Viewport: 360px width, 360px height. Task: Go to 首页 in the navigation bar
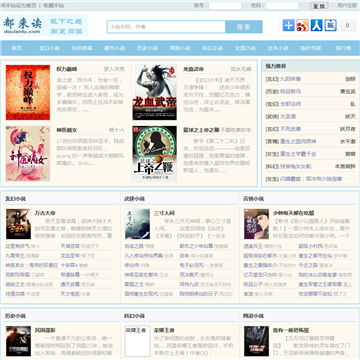[x=16, y=48]
